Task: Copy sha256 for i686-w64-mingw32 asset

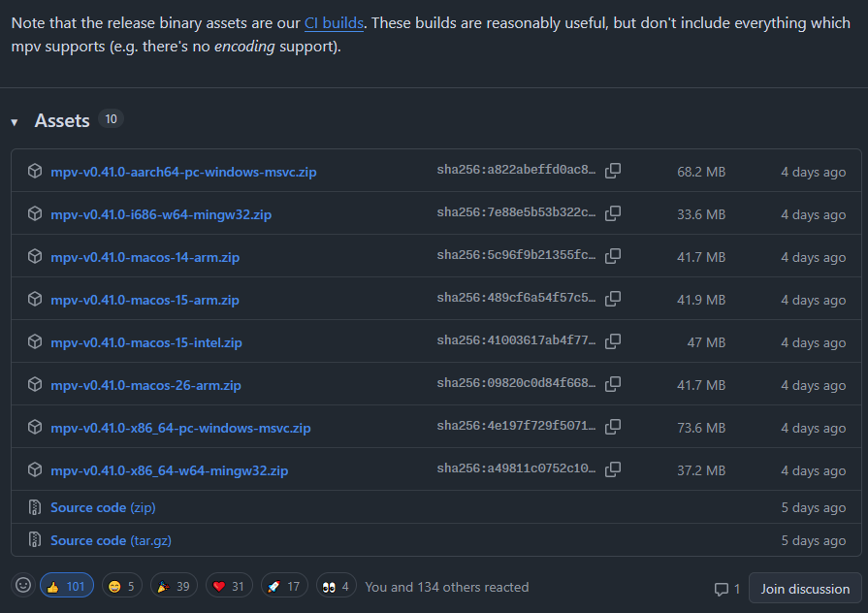Action: click(613, 213)
